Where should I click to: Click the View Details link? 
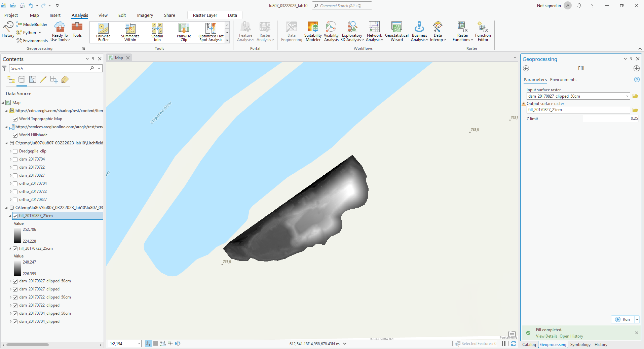pyautogui.click(x=546, y=336)
